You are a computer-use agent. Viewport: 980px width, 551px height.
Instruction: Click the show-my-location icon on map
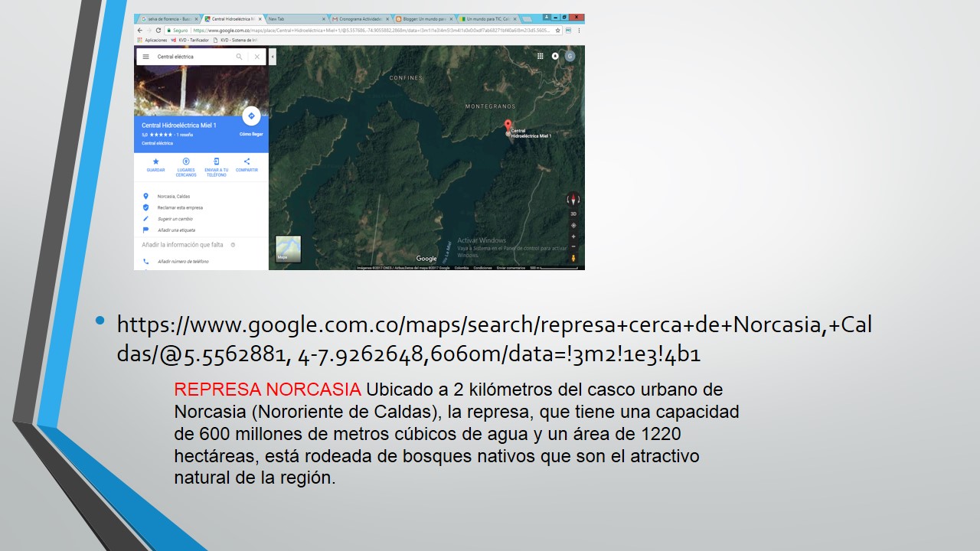pos(573,225)
